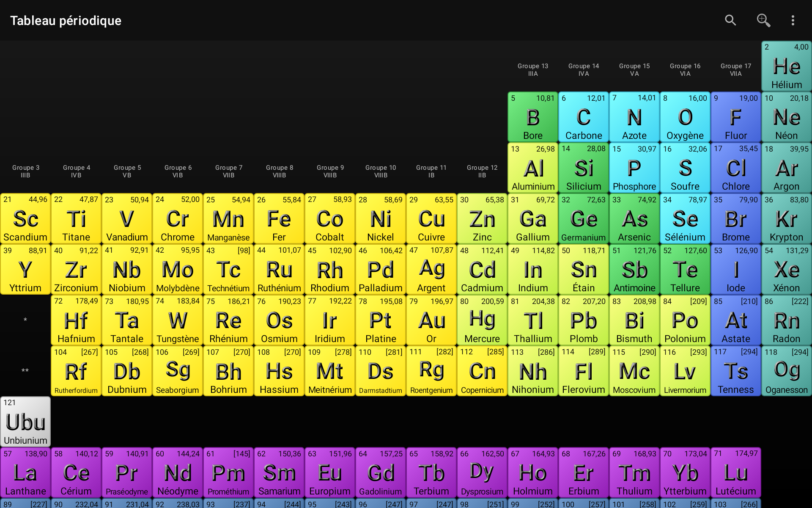Viewport: 812px width, 508px height.
Task: Open the search magnifier icon
Action: pyautogui.click(x=730, y=20)
